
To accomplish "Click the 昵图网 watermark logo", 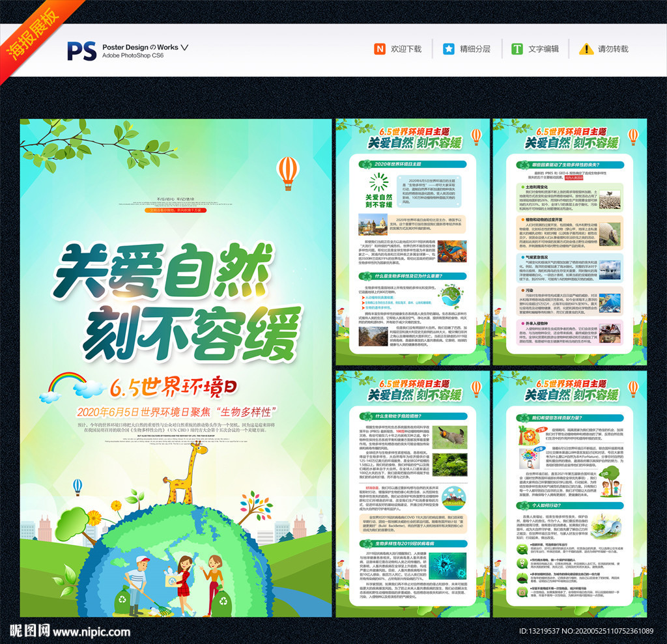I will tap(28, 630).
